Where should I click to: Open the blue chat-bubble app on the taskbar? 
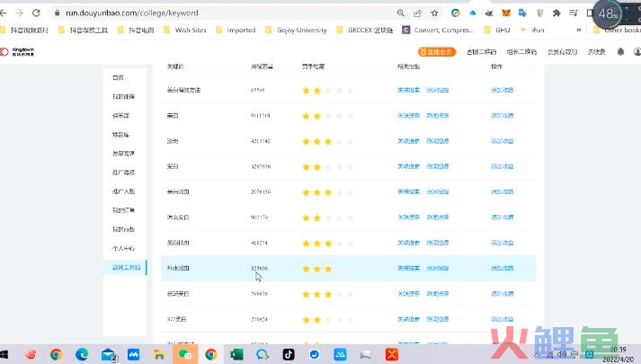[262, 354]
